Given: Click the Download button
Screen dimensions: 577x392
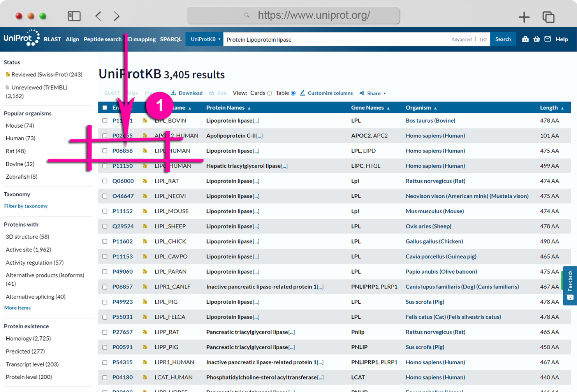Looking at the screenshot, I should [x=186, y=93].
